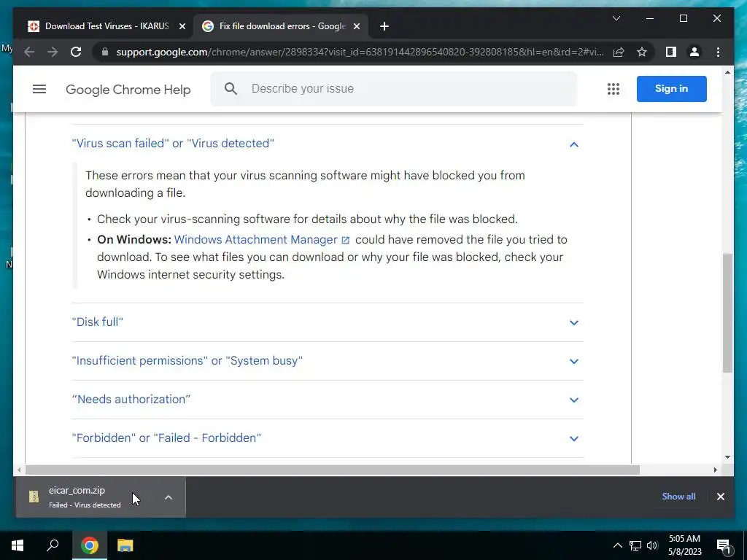747x560 pixels.
Task: Click the horizontal page scrollbar thumb
Action: (x=333, y=470)
